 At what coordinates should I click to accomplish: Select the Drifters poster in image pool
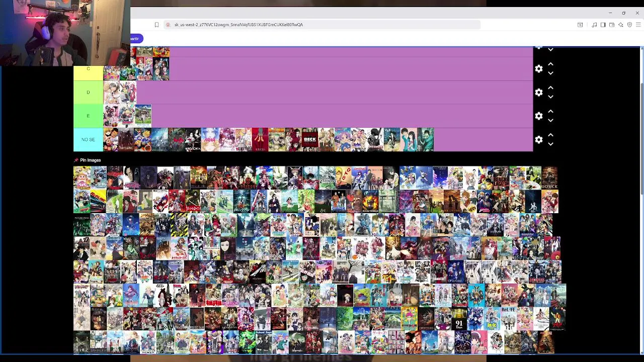pos(426,319)
